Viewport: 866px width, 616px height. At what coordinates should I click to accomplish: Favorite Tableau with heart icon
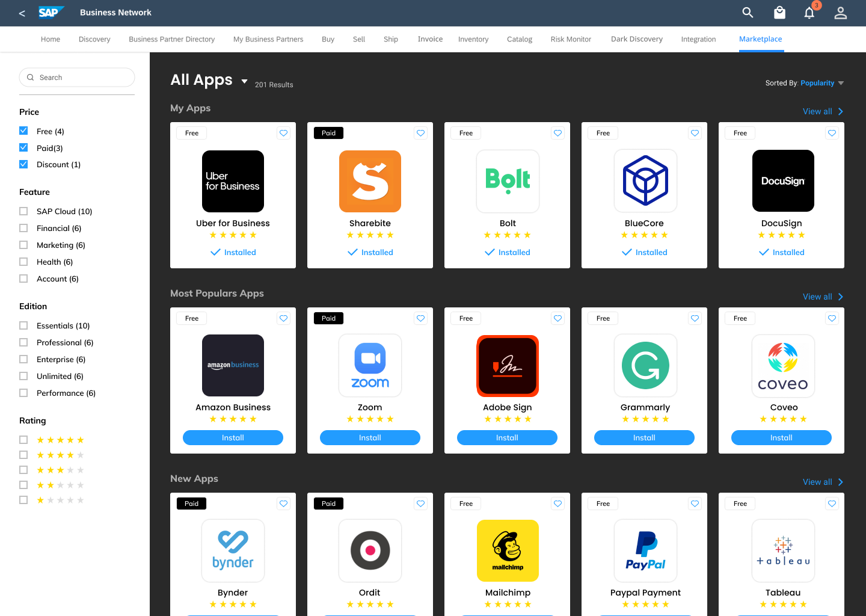click(832, 504)
